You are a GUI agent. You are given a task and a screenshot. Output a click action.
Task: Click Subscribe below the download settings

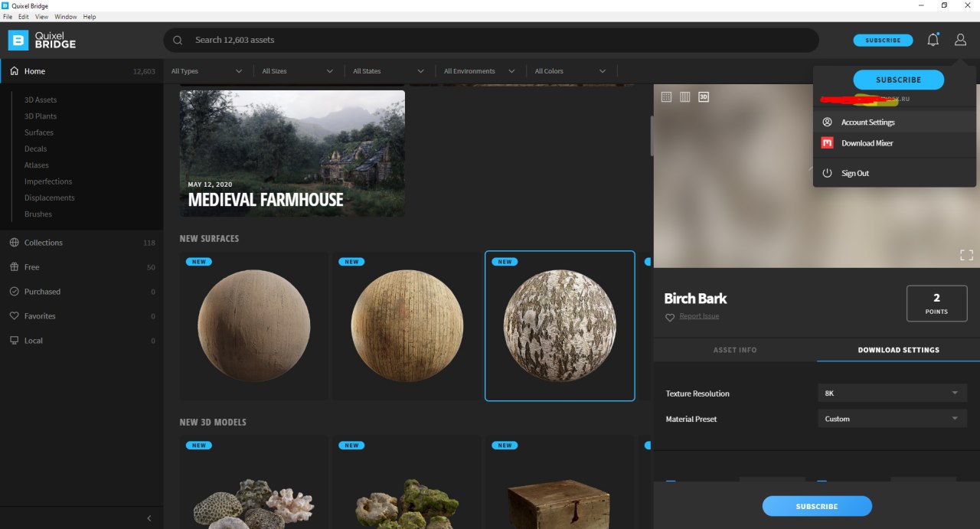[817, 506]
